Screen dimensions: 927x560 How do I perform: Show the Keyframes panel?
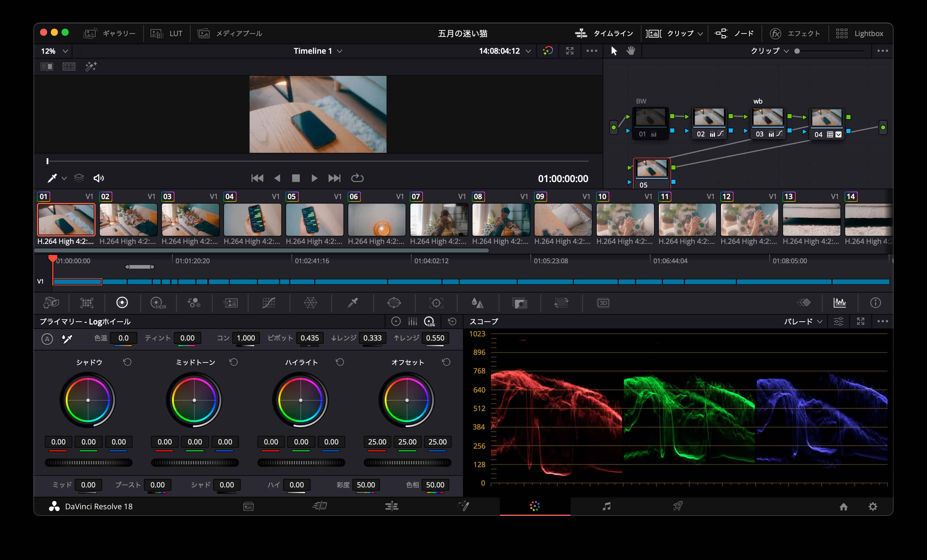coord(804,303)
